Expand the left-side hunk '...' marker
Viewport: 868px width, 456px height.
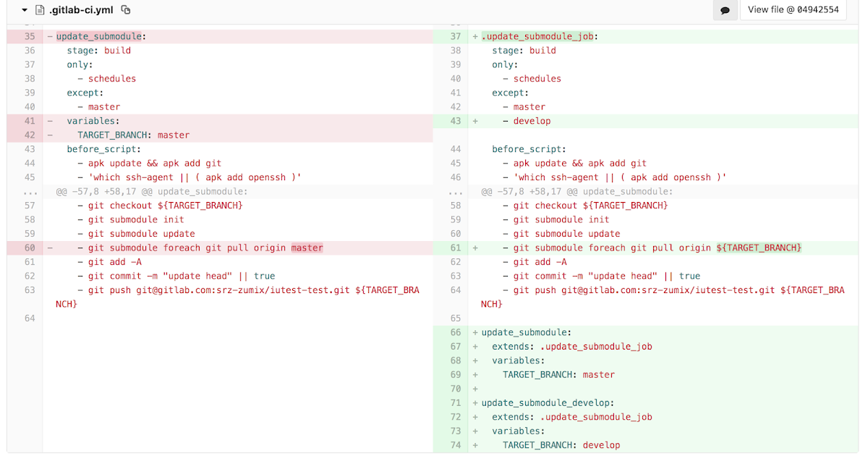pos(29,192)
